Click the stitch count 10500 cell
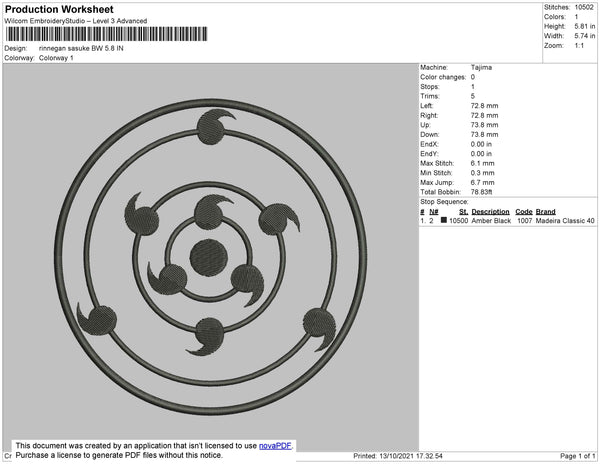The width and height of the screenshot is (600, 464). pyautogui.click(x=458, y=221)
